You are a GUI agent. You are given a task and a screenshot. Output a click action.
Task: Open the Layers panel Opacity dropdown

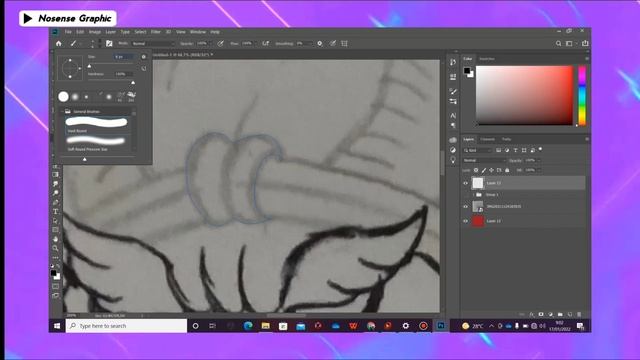538,160
